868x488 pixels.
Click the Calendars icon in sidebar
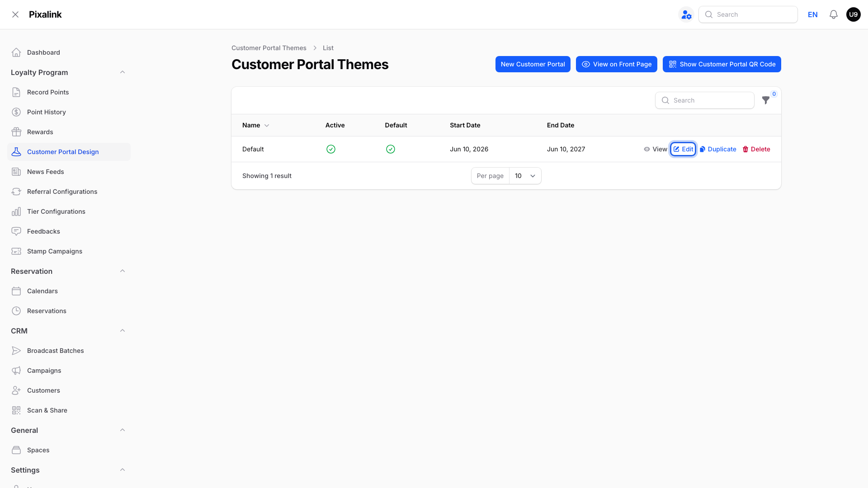point(16,291)
